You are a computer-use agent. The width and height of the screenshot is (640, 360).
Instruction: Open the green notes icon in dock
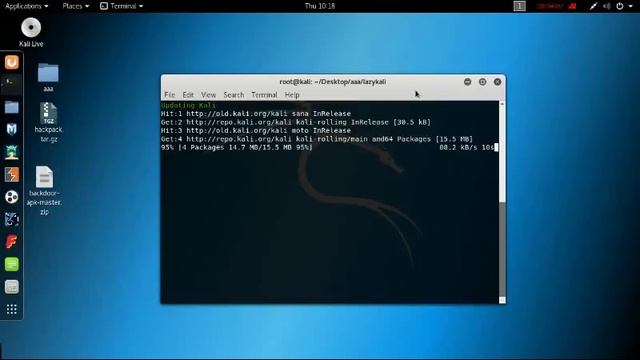pos(11,264)
